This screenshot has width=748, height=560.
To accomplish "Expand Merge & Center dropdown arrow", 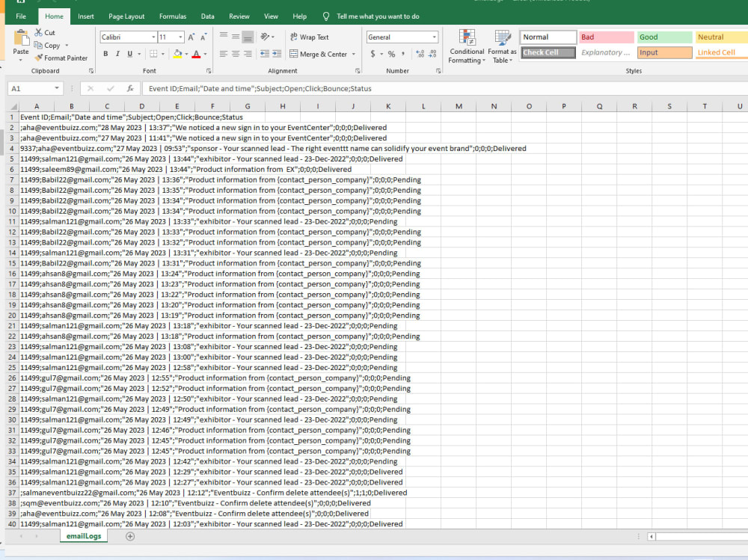I will (x=354, y=55).
